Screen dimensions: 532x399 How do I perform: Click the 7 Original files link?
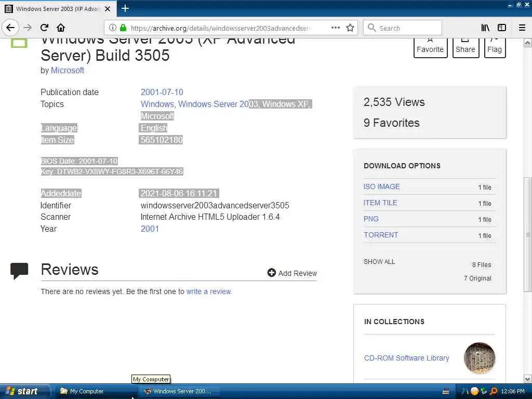[x=477, y=278]
